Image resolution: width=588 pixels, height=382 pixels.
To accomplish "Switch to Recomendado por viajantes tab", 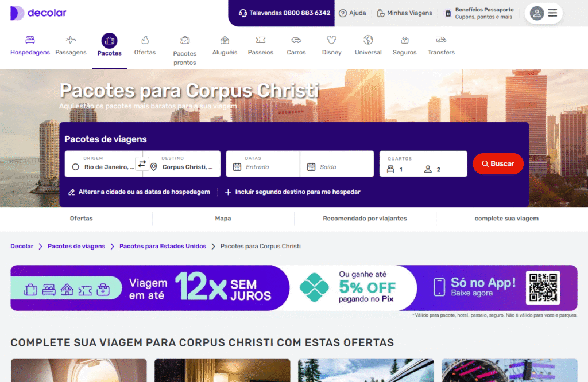I will [x=365, y=219].
